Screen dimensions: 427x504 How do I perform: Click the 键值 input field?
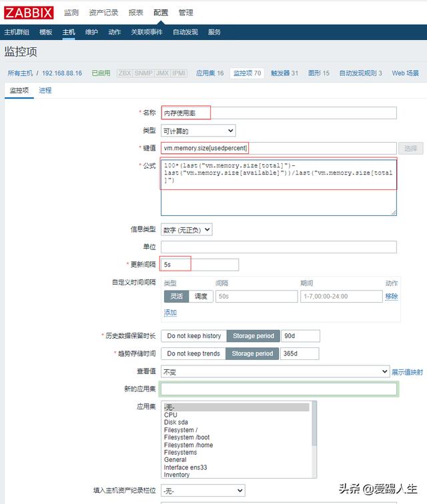point(279,148)
